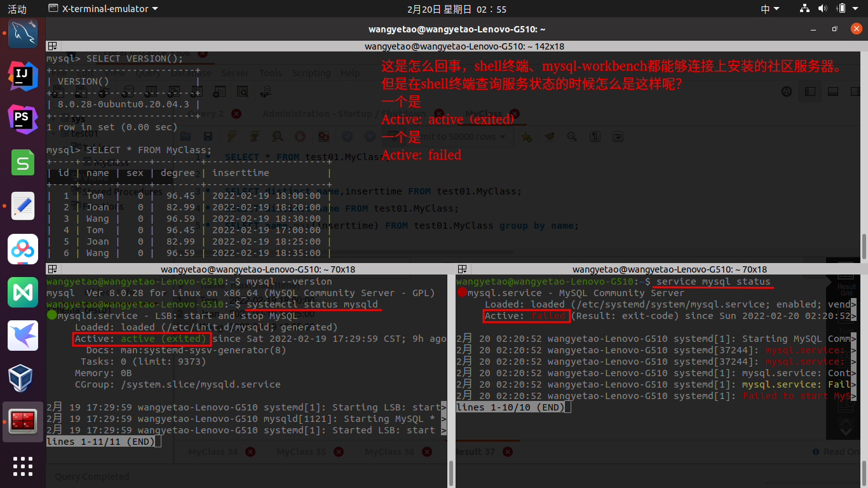
Task: Click row 3 Wang in MyClass output
Action: point(189,219)
